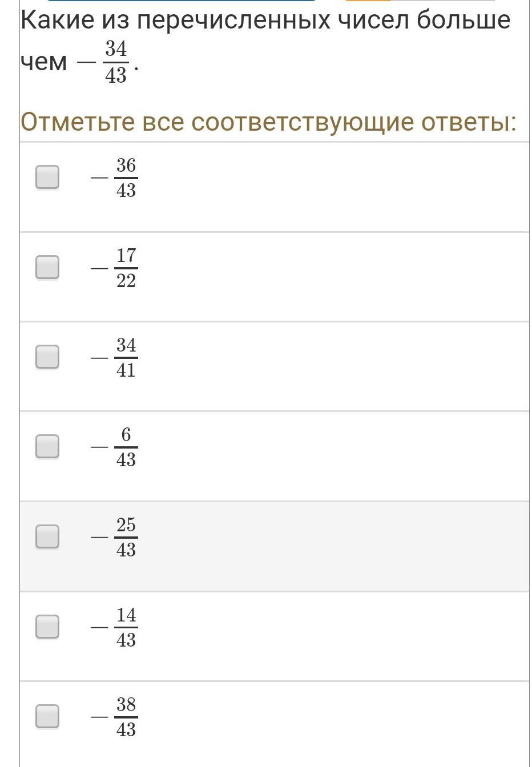This screenshot has width=532, height=767.
Task: Select the −34/41 answer checkbox
Action: click(x=47, y=357)
